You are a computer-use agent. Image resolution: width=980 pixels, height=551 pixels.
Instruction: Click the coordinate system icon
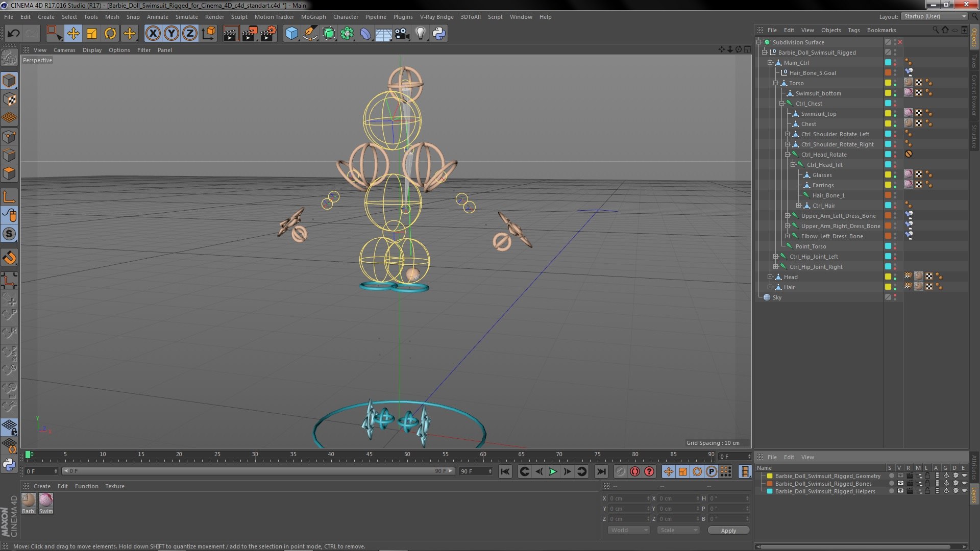208,34
